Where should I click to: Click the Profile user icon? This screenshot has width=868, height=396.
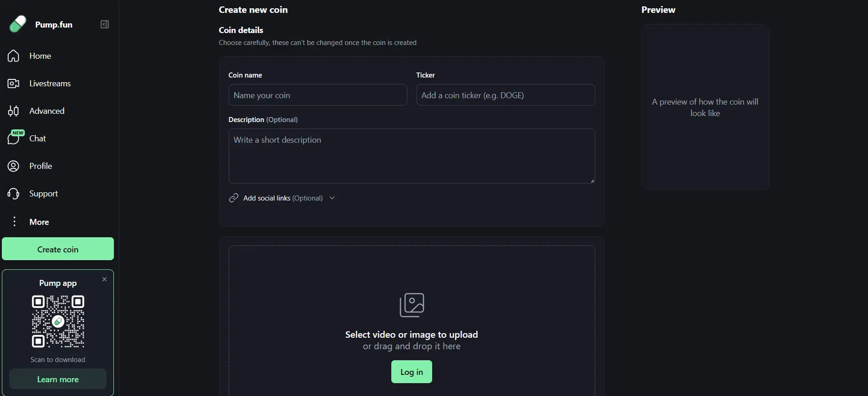click(x=13, y=166)
